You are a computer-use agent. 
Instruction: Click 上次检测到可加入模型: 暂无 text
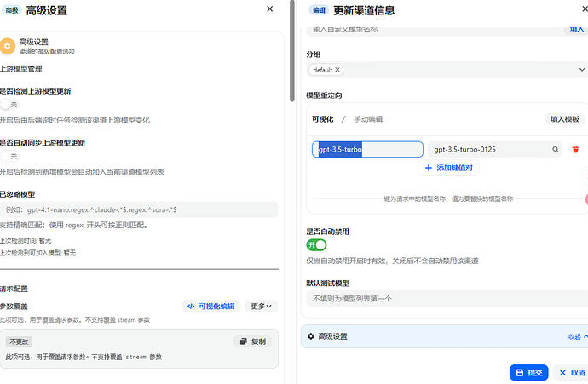(37, 253)
